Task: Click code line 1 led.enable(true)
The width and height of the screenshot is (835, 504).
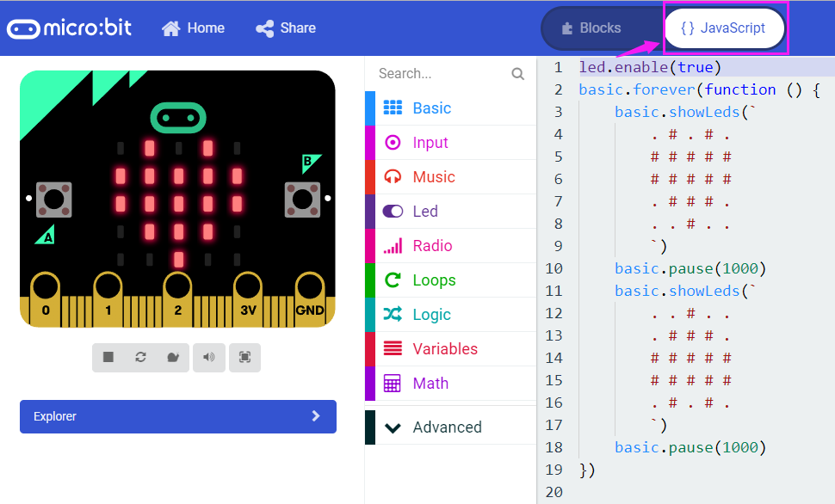Action: [650, 67]
